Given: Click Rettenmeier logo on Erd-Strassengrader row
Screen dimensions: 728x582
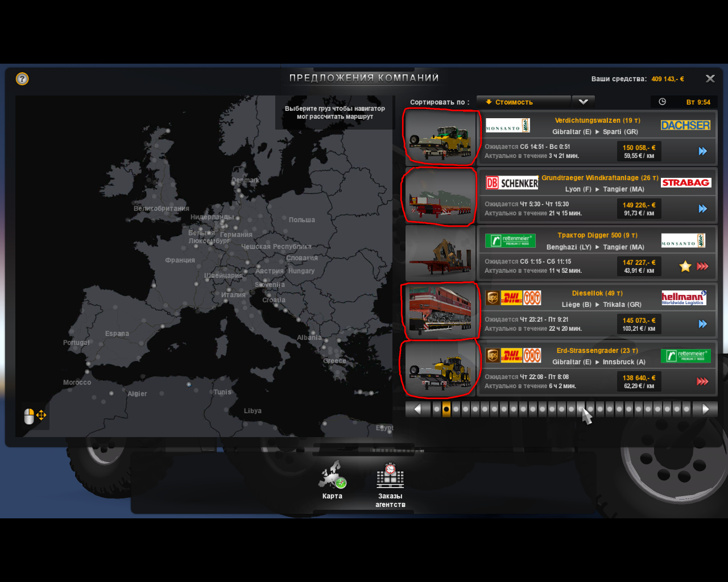Looking at the screenshot, I should (x=686, y=355).
